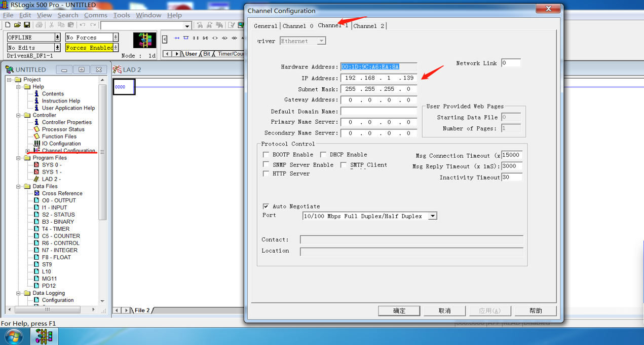Click the Default Domain Name field
The image size is (644, 345).
[x=378, y=111]
